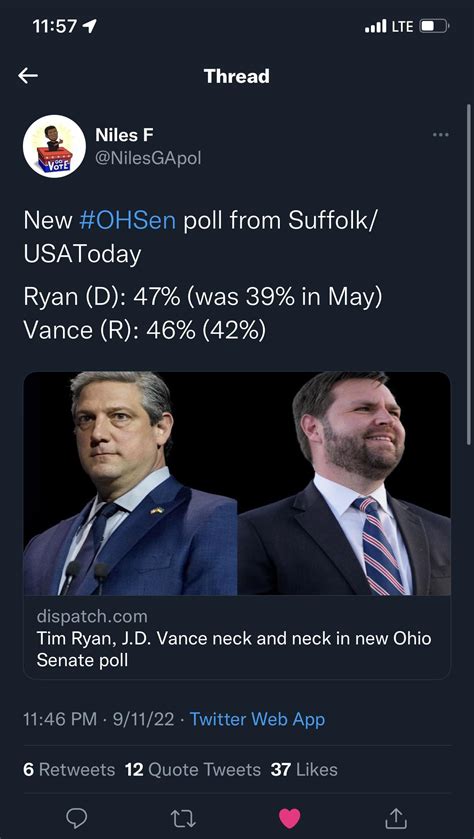This screenshot has width=474, height=839.
Task: Unlike the tweet with the pink heart
Action: pyautogui.click(x=290, y=818)
